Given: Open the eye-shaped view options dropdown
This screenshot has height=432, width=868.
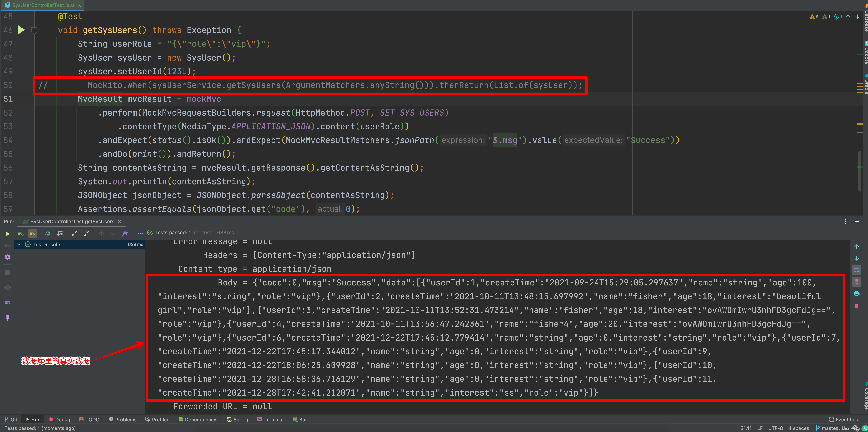Looking at the screenshot, I should pos(7,287).
